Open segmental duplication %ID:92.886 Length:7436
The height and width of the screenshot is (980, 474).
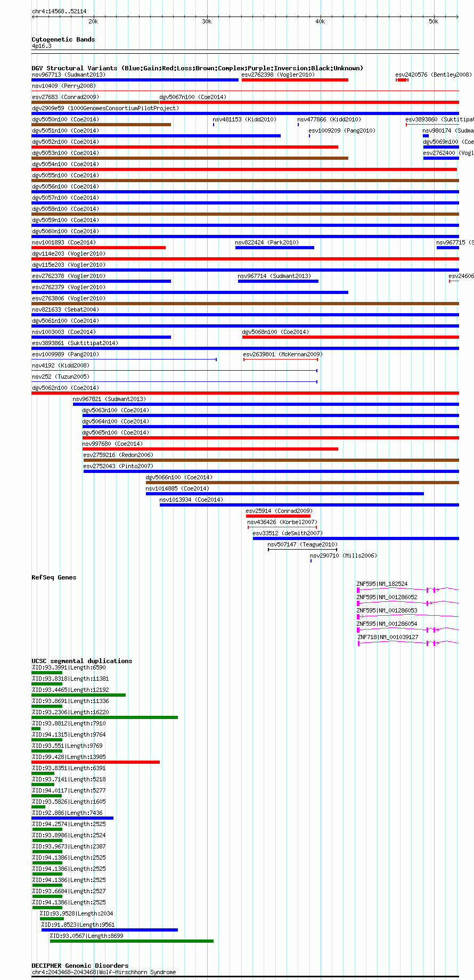72,818
